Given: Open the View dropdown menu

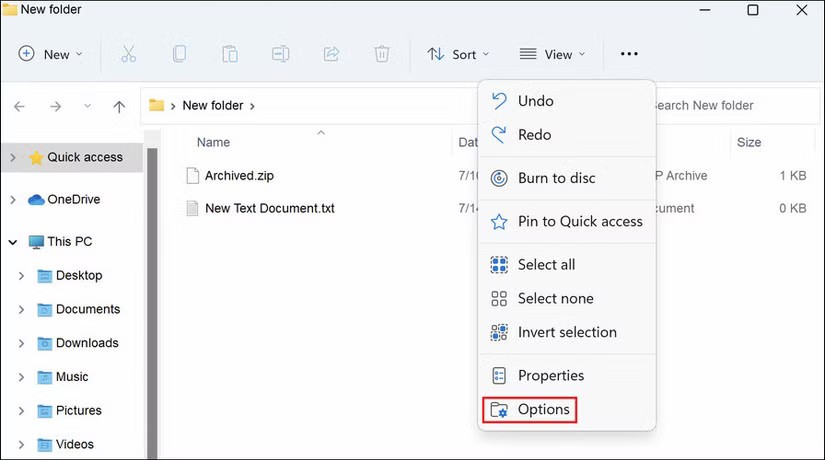Looking at the screenshot, I should click(552, 54).
